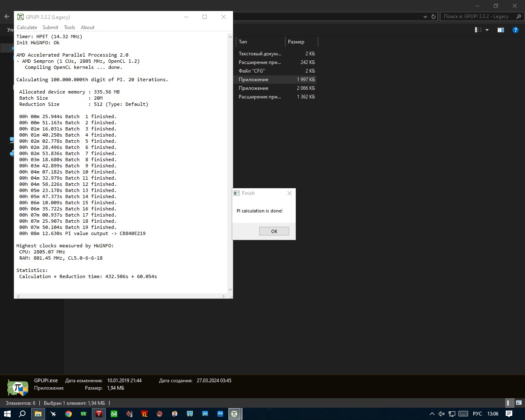Viewport: 525px width, 420px height.
Task: Expand the Explorer address history dropdown
Action: tap(425, 16)
